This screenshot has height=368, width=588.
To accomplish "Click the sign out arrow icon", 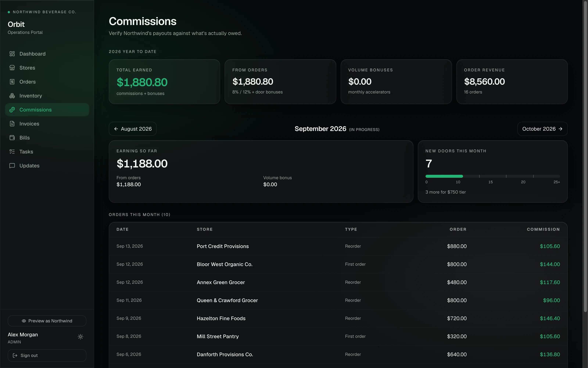I will [15, 355].
